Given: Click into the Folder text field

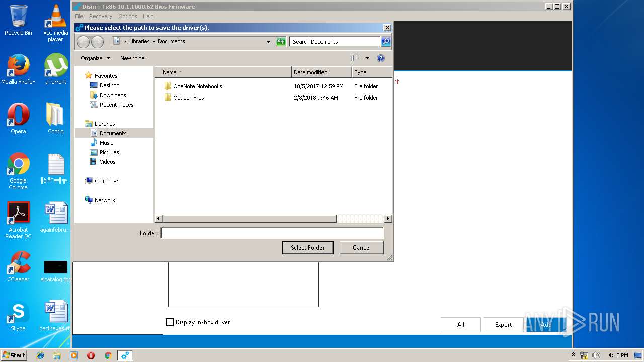Looking at the screenshot, I should [272, 233].
